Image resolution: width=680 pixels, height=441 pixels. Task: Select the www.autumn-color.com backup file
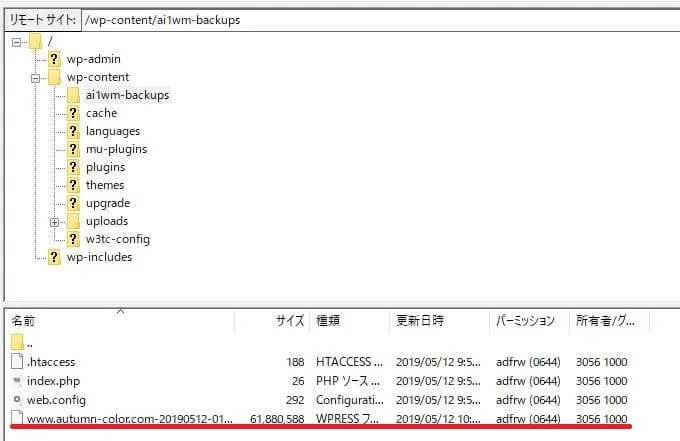click(x=130, y=419)
